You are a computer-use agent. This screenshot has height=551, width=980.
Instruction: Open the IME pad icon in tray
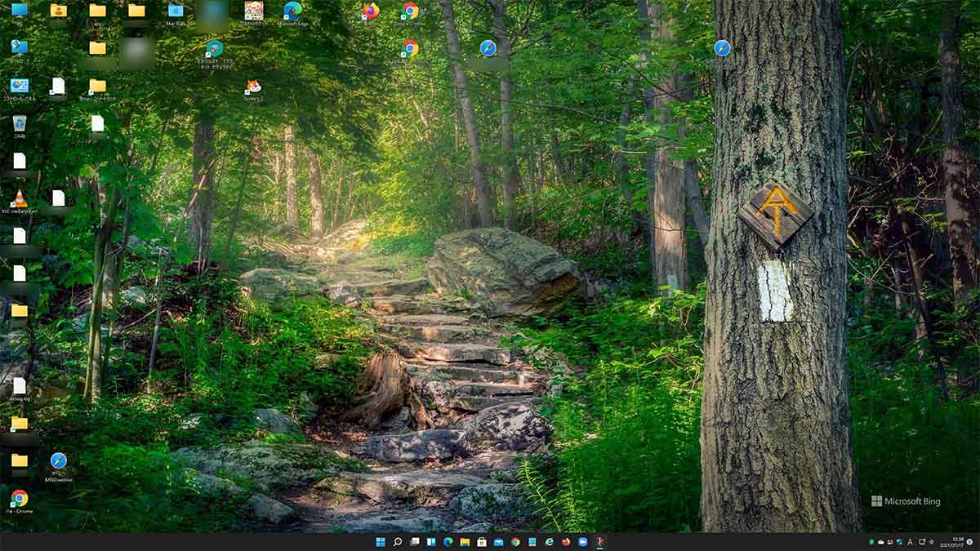(921, 542)
